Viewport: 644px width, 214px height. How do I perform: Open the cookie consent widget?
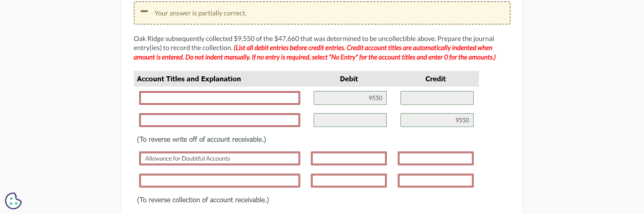click(13, 201)
